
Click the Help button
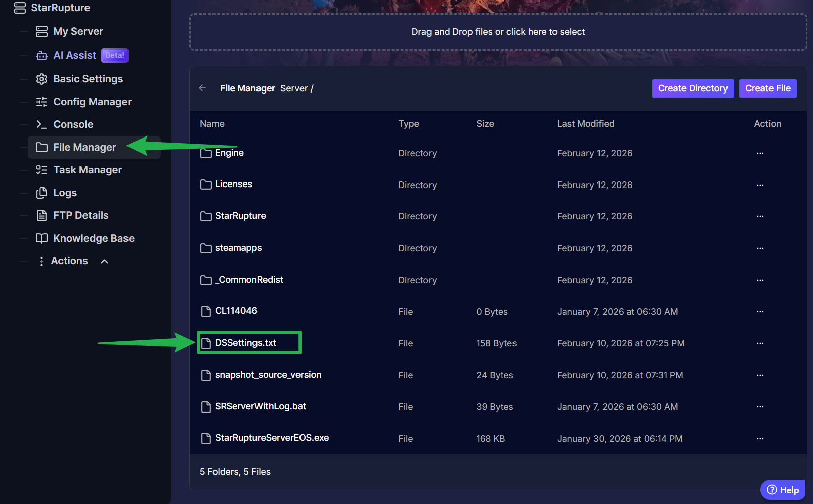[x=783, y=490]
